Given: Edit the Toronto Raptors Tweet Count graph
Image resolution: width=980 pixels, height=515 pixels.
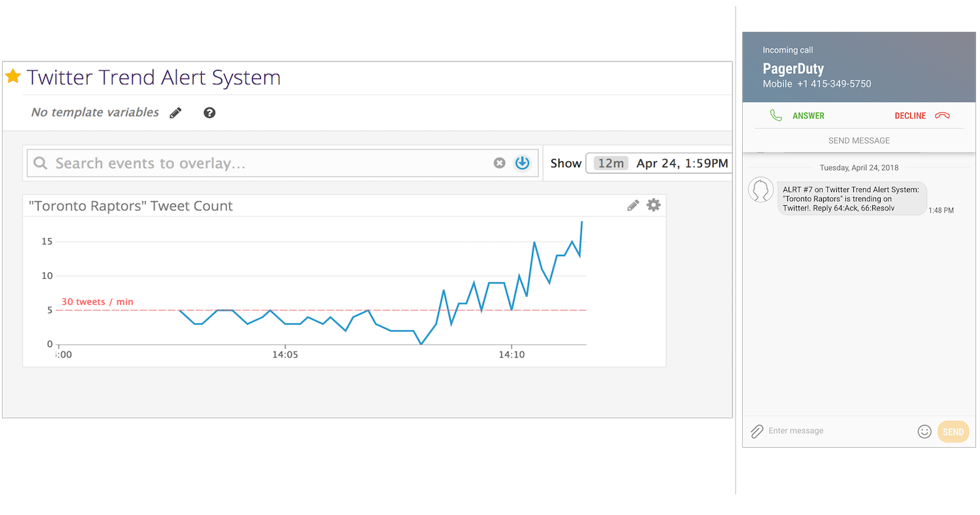Looking at the screenshot, I should pos(632,206).
